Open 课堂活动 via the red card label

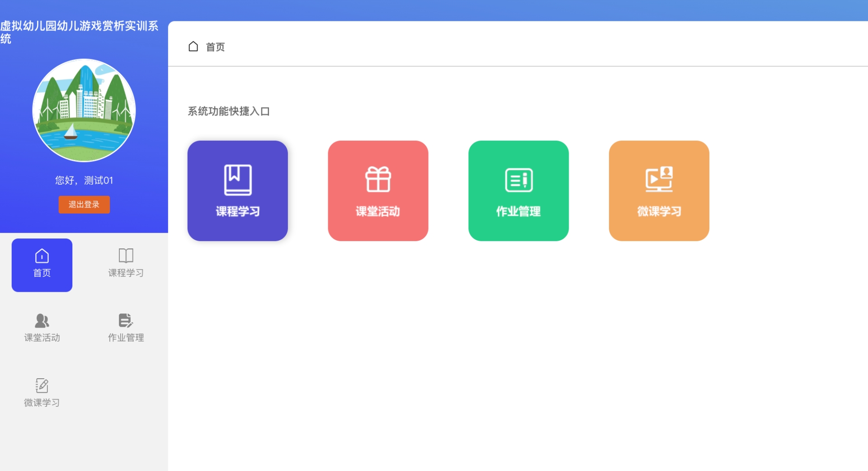click(x=378, y=211)
